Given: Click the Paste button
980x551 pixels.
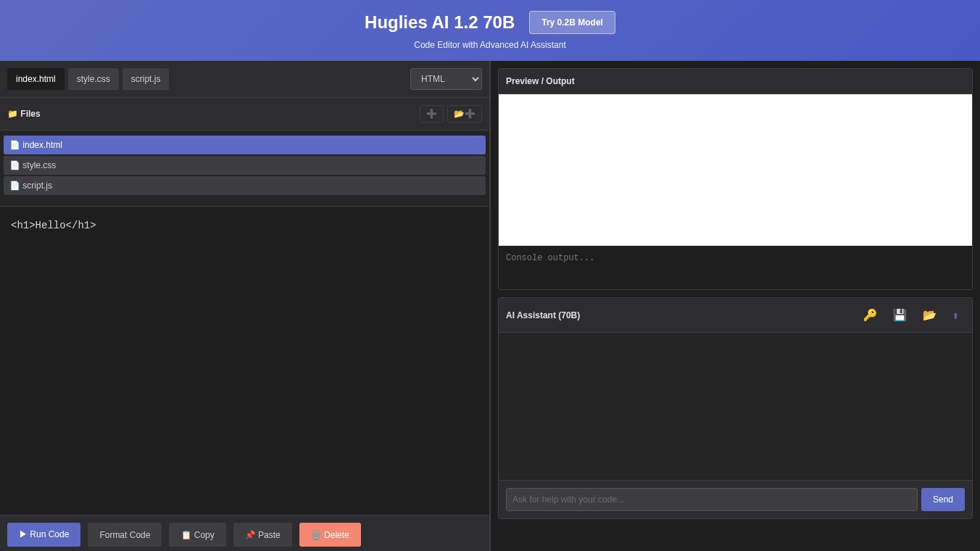Looking at the screenshot, I should pos(262,535).
